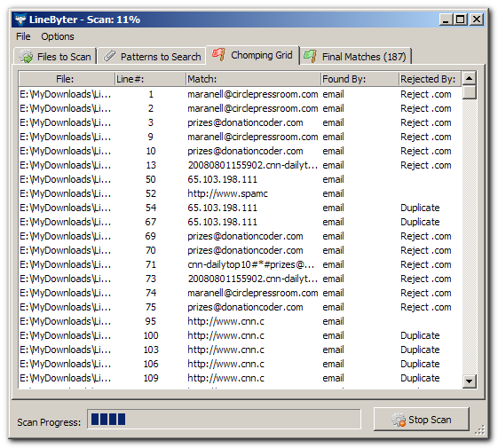The width and height of the screenshot is (498, 448).
Task: Click the scroll up arrow of grid
Action: pos(469,78)
